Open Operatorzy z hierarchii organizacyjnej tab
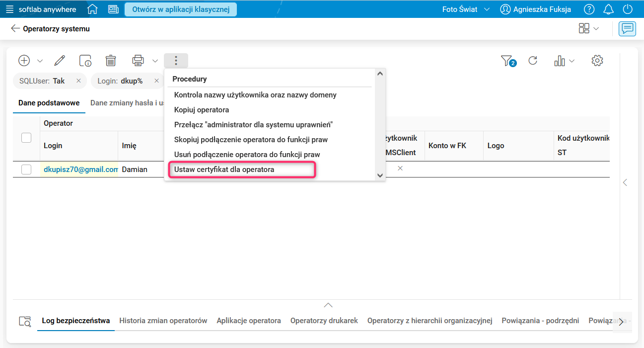644x348 pixels. click(x=429, y=321)
